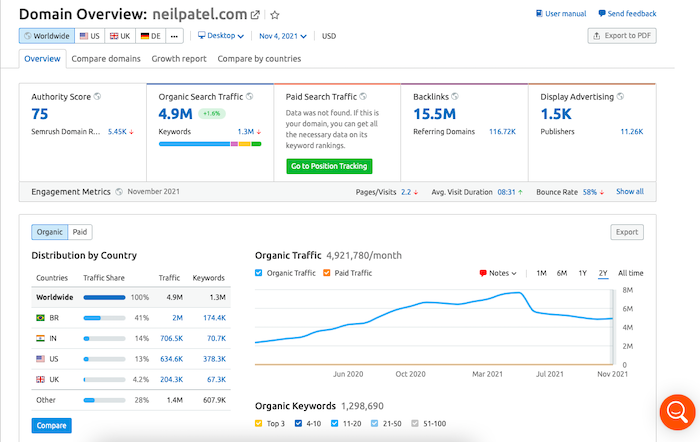The image size is (700, 442).
Task: Go to the Overview tab
Action: click(x=42, y=59)
